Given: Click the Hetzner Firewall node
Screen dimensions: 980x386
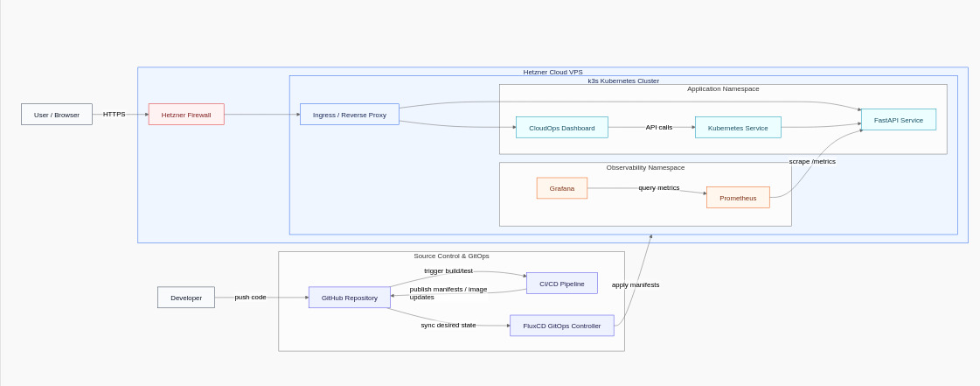Looking at the screenshot, I should [186, 115].
